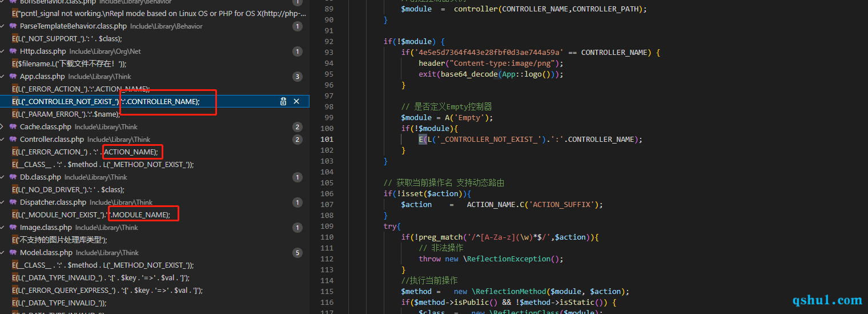The height and width of the screenshot is (314, 868).
Task: Click the match count badge for Db.class.php
Action: 297,177
